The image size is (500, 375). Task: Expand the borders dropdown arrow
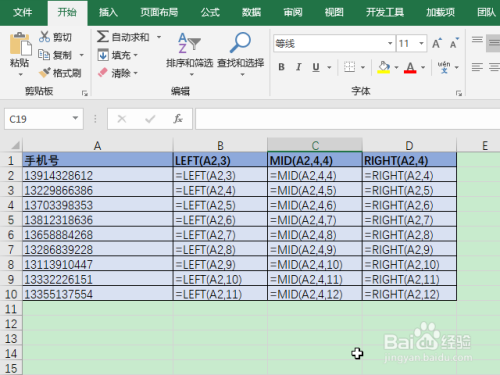[x=363, y=67]
